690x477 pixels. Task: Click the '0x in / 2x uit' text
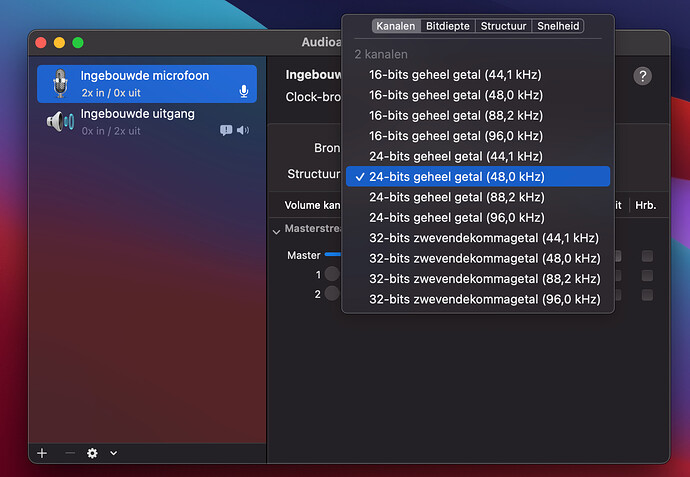coord(111,131)
